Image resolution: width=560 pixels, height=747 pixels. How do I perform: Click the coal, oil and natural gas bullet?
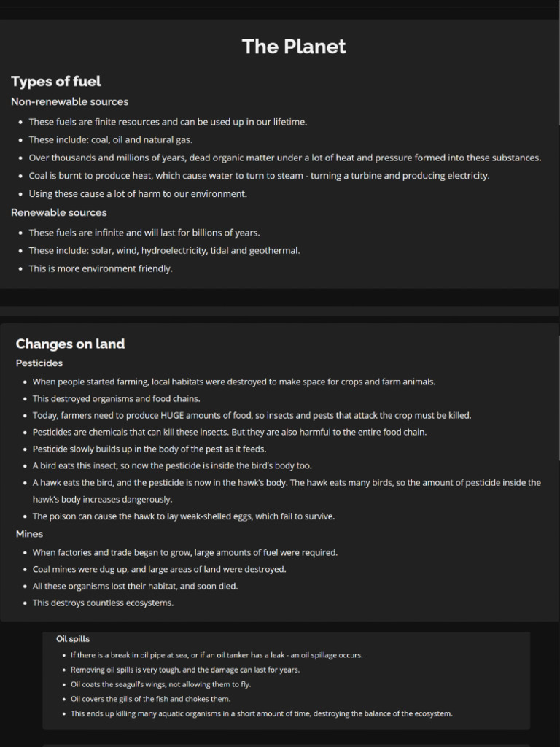[111, 140]
